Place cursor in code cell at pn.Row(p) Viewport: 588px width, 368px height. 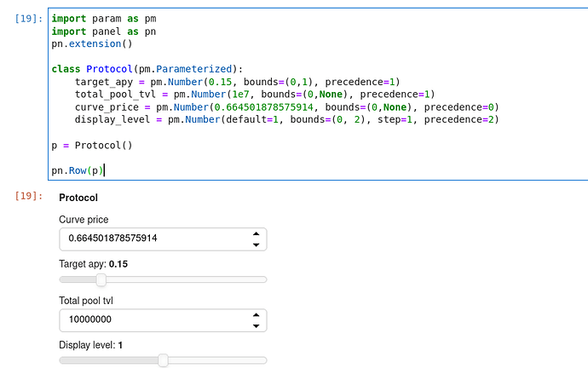[78, 170]
